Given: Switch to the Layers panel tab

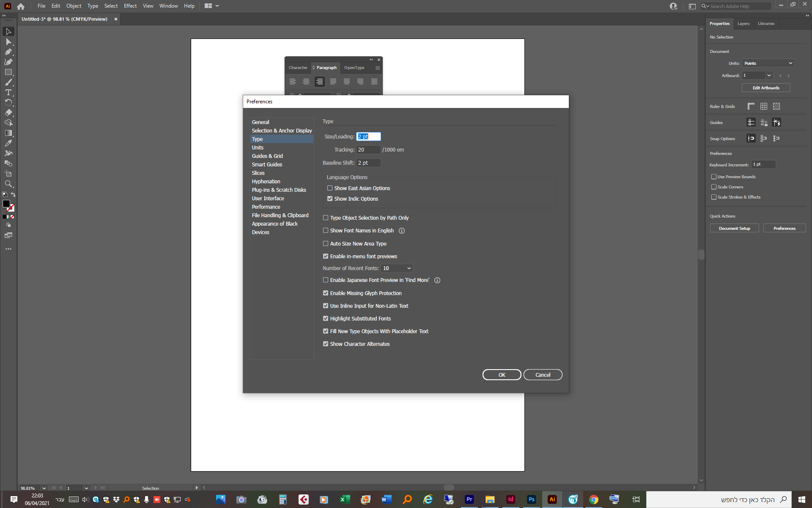Looking at the screenshot, I should coord(743,24).
